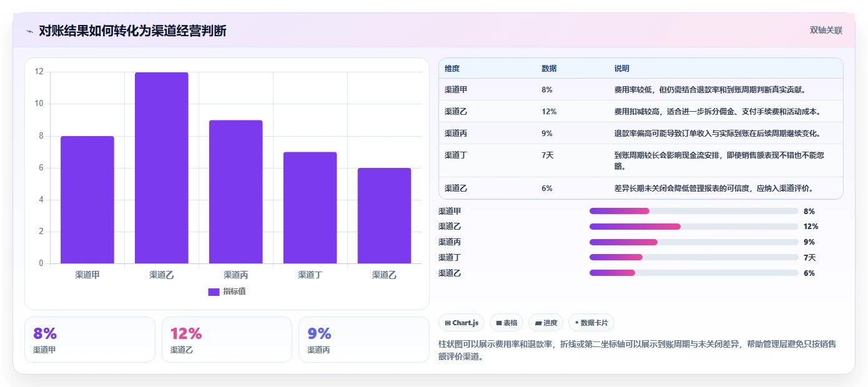Open the Chart.js tag chip

click(461, 323)
